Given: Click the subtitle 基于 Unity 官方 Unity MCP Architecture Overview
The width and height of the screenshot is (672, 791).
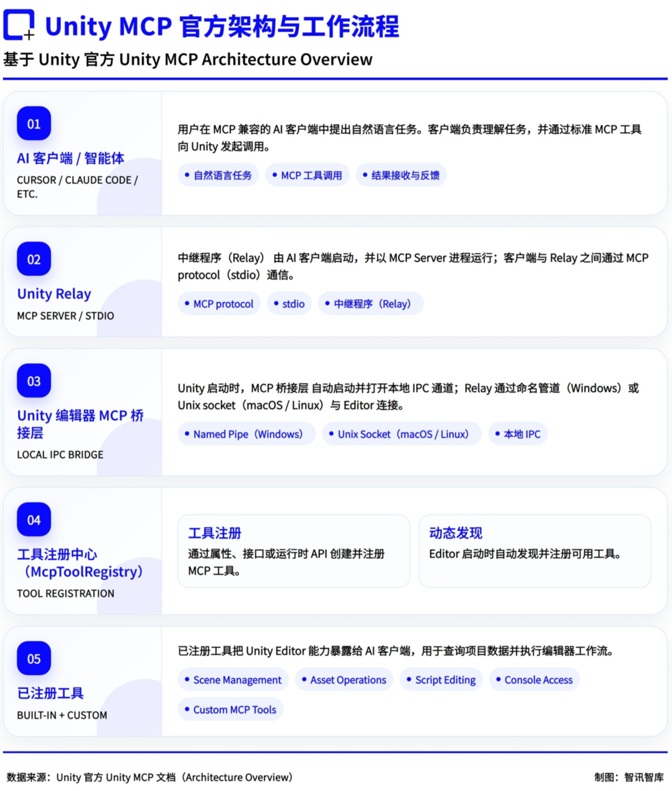Looking at the screenshot, I should [x=188, y=60].
